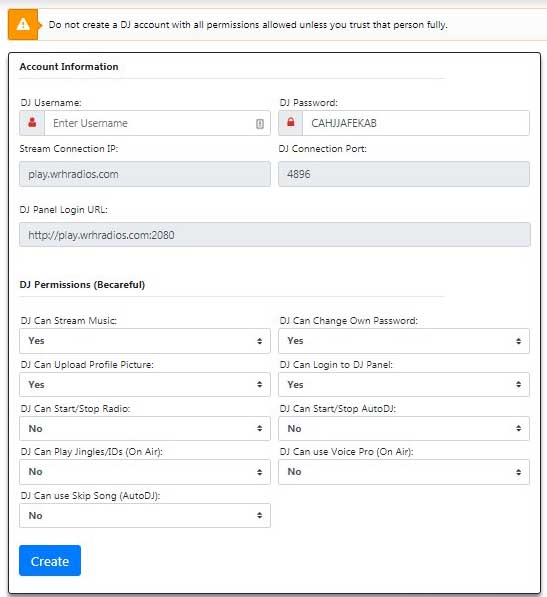
Task: Expand DJ Can Upload Profile Picture dropdown
Action: pos(145,385)
